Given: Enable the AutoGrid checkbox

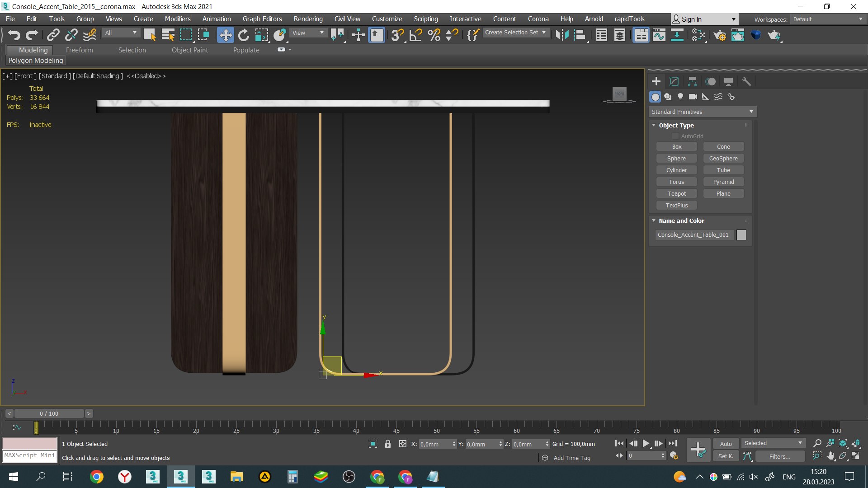Looking at the screenshot, I should [x=675, y=136].
